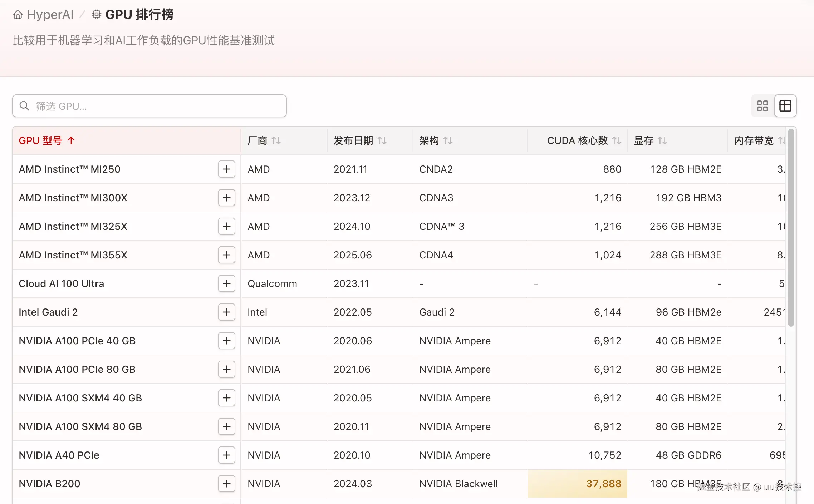Add NVIDIA A100 PCIe 80 GB to comparison
The height and width of the screenshot is (504, 814).
[226, 369]
